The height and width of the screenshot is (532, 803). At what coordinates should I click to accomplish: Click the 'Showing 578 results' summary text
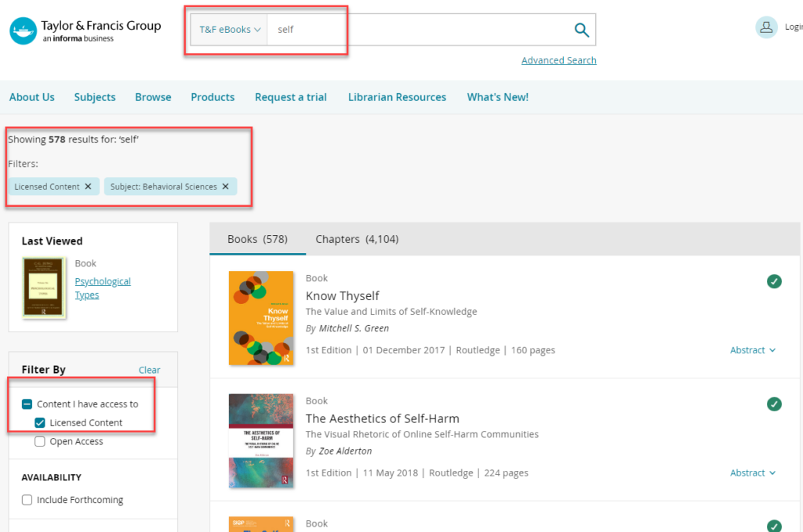point(73,139)
